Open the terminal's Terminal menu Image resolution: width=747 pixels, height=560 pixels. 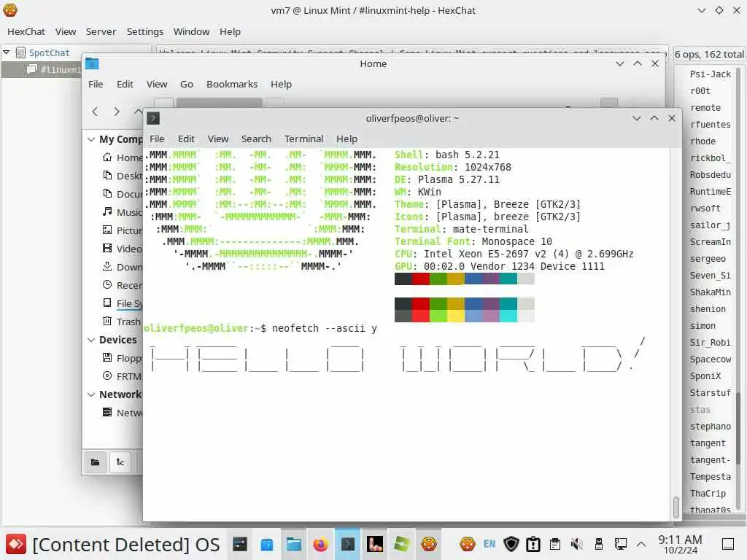303,139
